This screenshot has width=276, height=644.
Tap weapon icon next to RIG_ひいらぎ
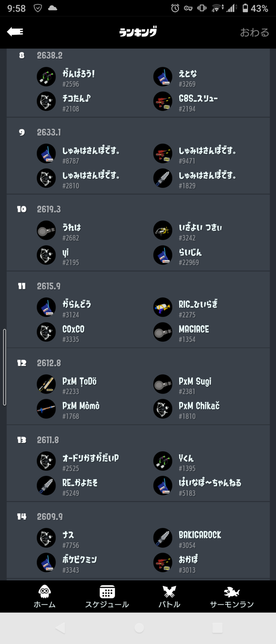pos(163,307)
